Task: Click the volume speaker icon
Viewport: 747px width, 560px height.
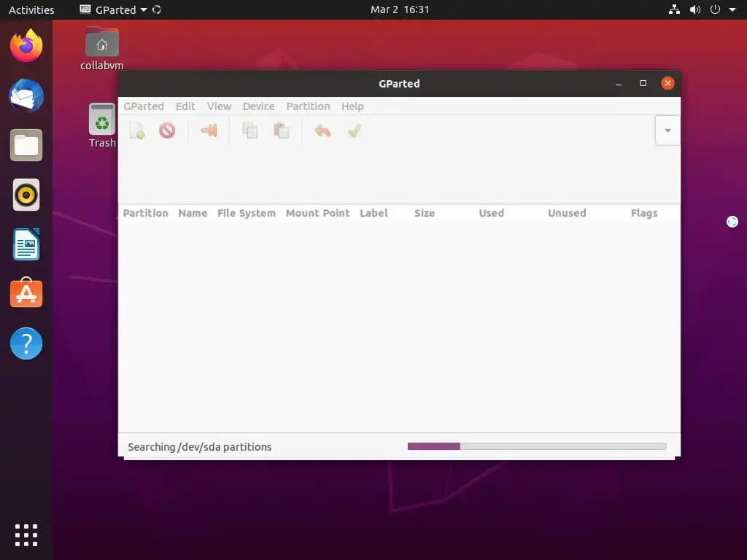Action: (695, 9)
